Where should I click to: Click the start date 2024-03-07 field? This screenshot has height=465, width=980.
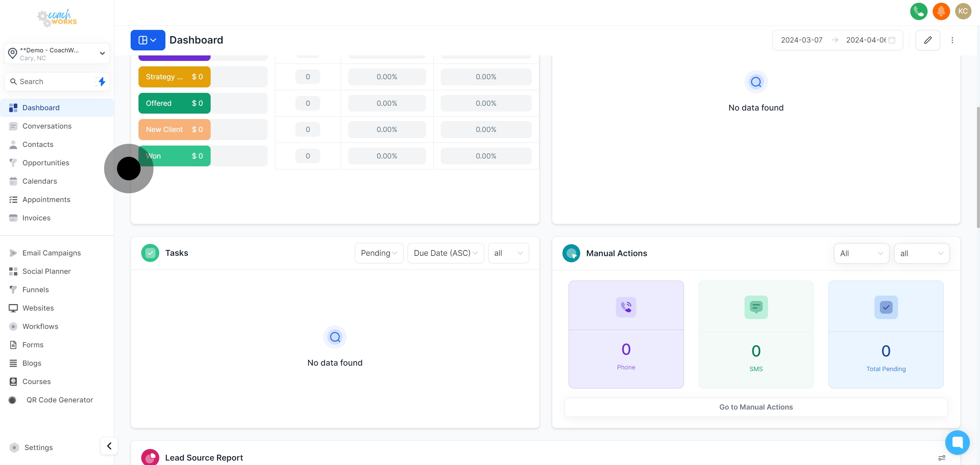click(802, 40)
